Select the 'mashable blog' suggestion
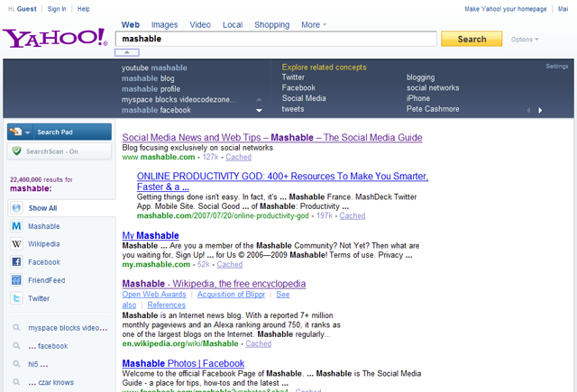The image size is (577, 392). coord(148,78)
